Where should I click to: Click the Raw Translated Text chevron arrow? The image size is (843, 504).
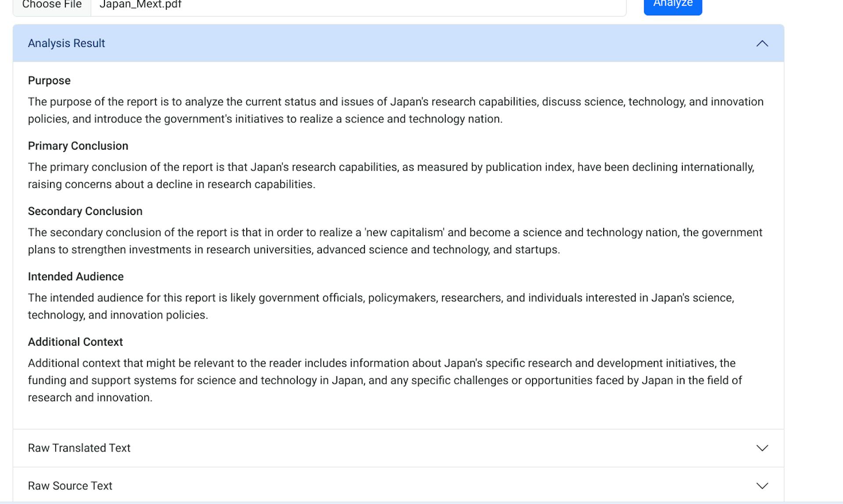click(x=762, y=448)
